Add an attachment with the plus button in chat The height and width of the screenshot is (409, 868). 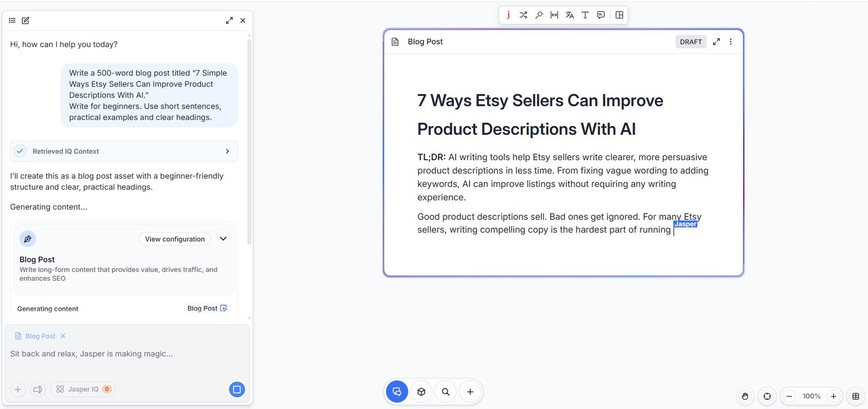click(x=18, y=389)
